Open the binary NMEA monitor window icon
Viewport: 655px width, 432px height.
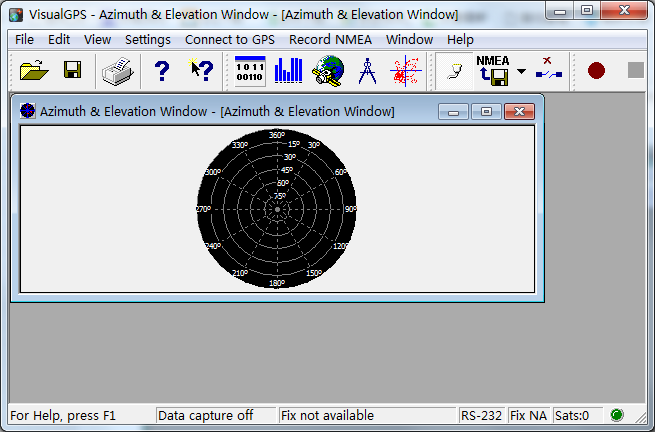pyautogui.click(x=250, y=70)
